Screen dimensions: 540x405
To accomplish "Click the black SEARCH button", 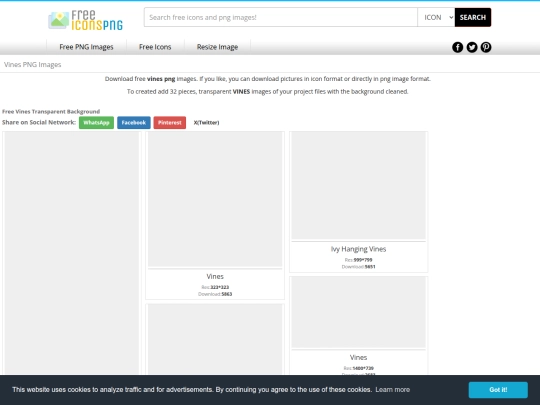I will tap(473, 17).
